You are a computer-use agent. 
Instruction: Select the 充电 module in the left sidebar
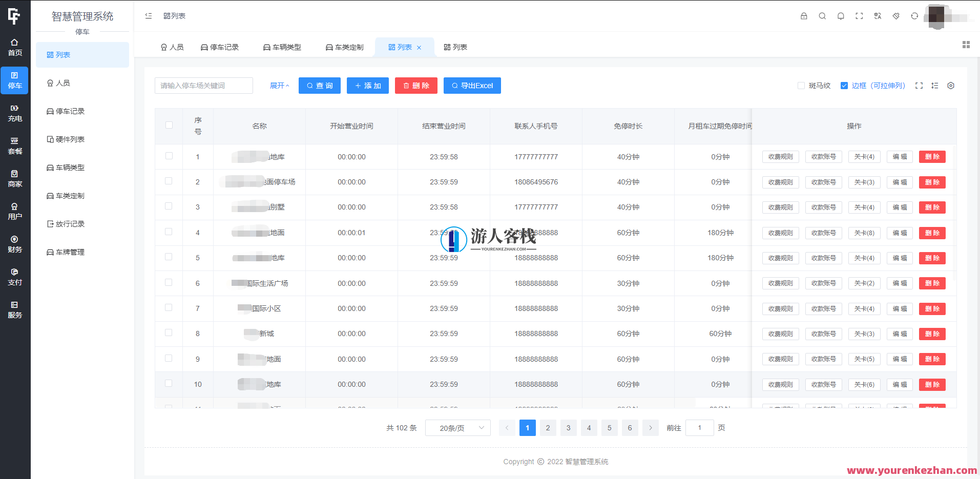pos(14,113)
